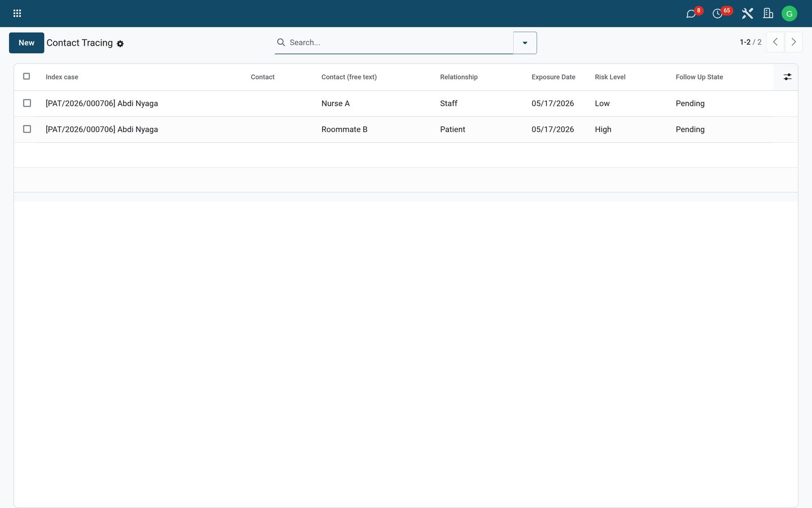Tick the Nurse A row checkbox
812x508 pixels.
click(27, 103)
